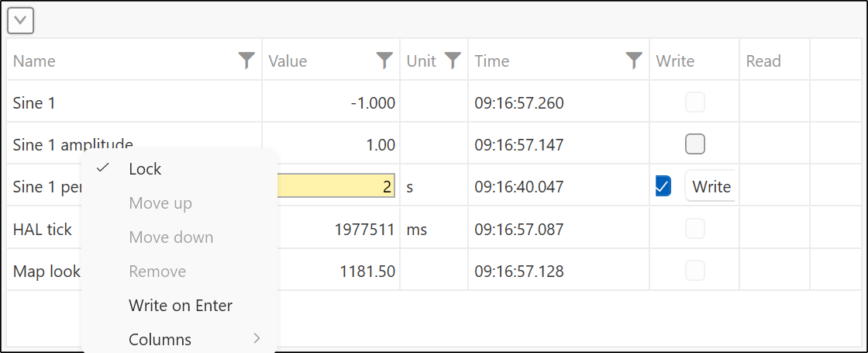Click the Value column filter icon
Viewport: 868px width, 353px height.
[x=384, y=60]
